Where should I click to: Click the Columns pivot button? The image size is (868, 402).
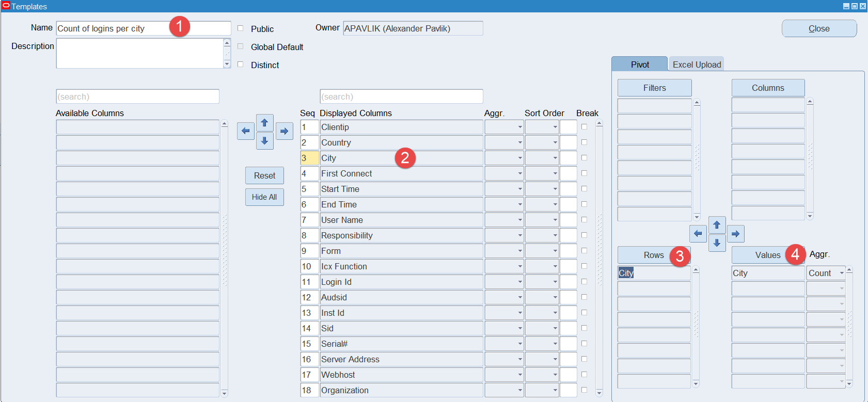pos(768,88)
